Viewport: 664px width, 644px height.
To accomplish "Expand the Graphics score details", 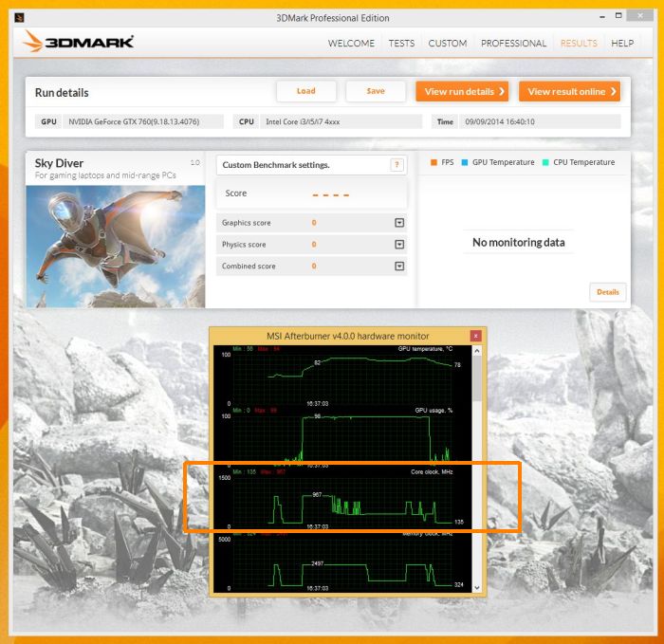I will tap(399, 223).
